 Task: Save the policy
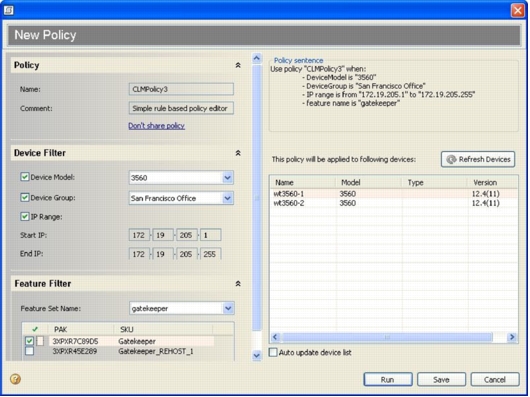point(441,379)
